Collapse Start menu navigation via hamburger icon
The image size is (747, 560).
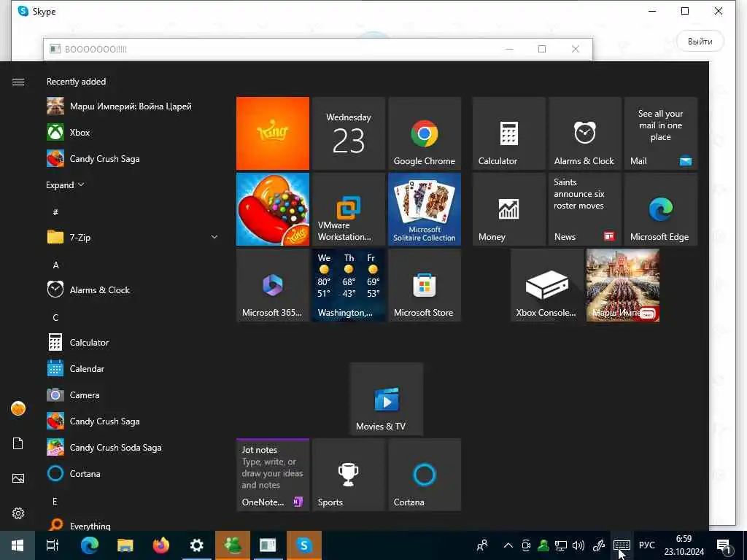click(18, 82)
